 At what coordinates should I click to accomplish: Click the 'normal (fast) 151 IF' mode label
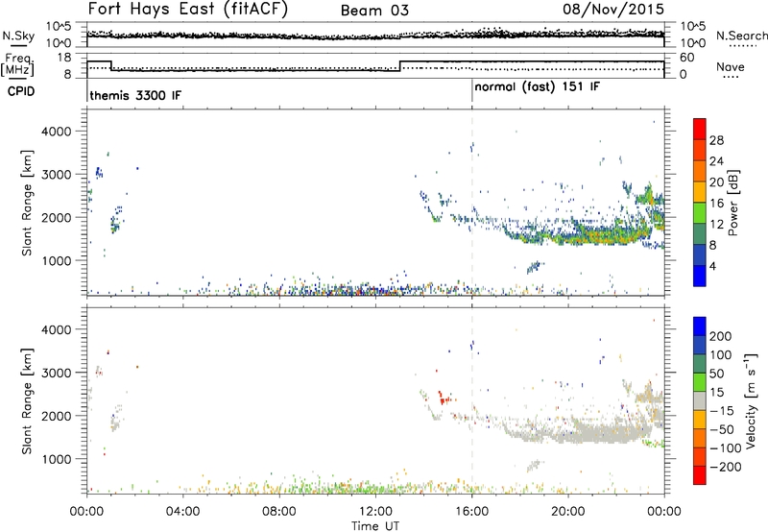coord(538,87)
